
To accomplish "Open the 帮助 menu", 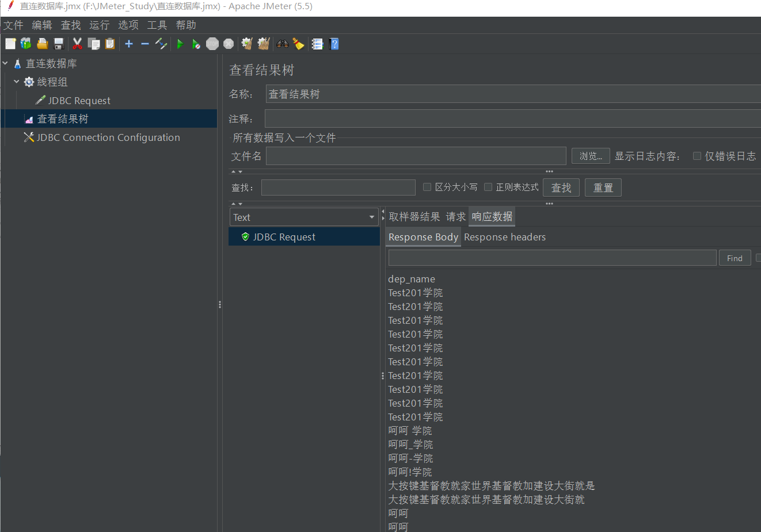I will pos(186,25).
